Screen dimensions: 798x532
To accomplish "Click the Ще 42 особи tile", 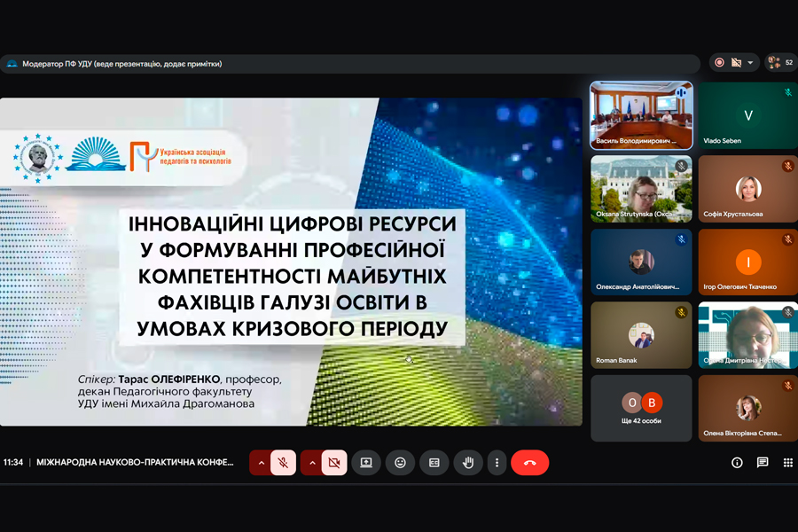I will click(x=641, y=408).
